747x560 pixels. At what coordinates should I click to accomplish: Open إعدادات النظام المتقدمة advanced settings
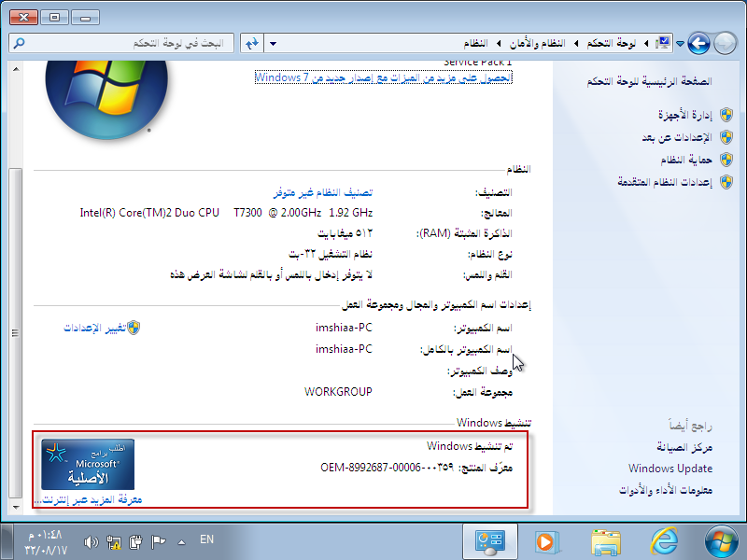tap(665, 182)
